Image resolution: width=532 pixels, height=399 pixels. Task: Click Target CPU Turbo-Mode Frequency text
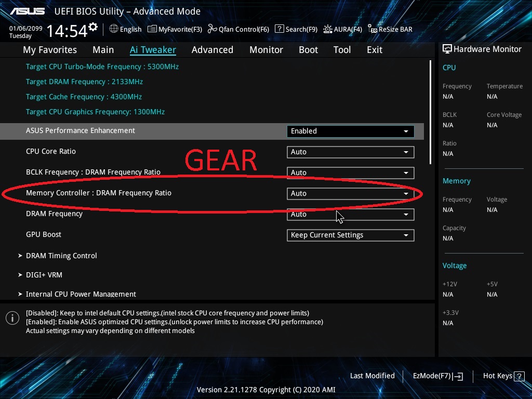coord(102,66)
